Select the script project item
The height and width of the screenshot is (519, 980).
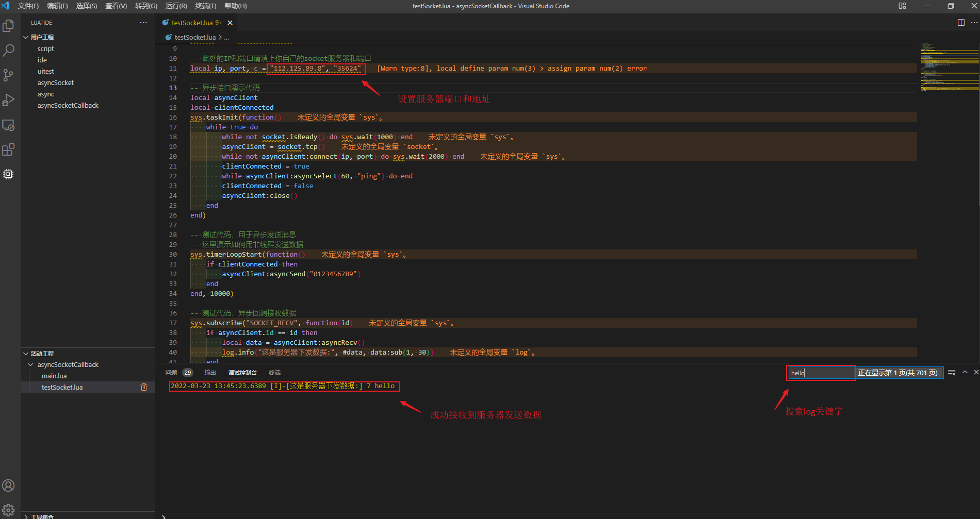(45, 48)
